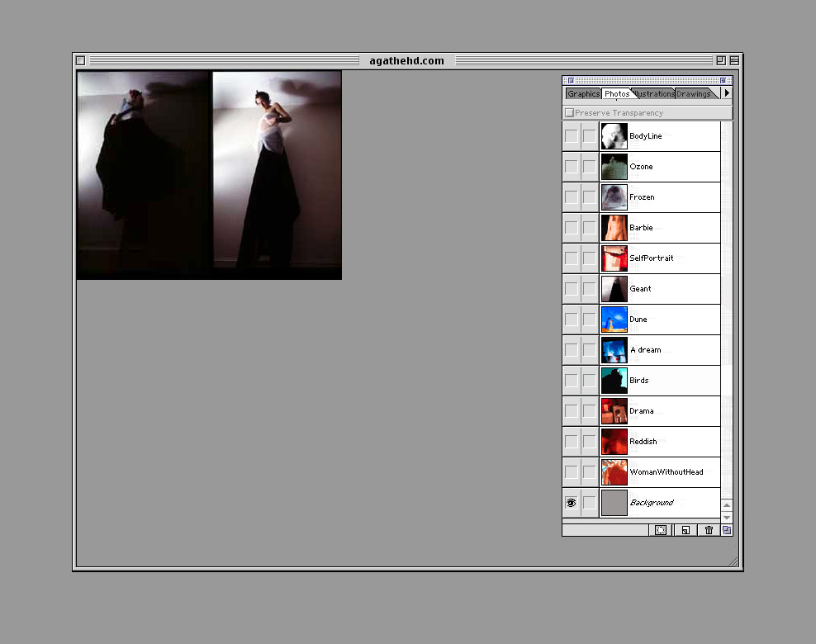Click the agathehd.com window close box

[x=81, y=60]
